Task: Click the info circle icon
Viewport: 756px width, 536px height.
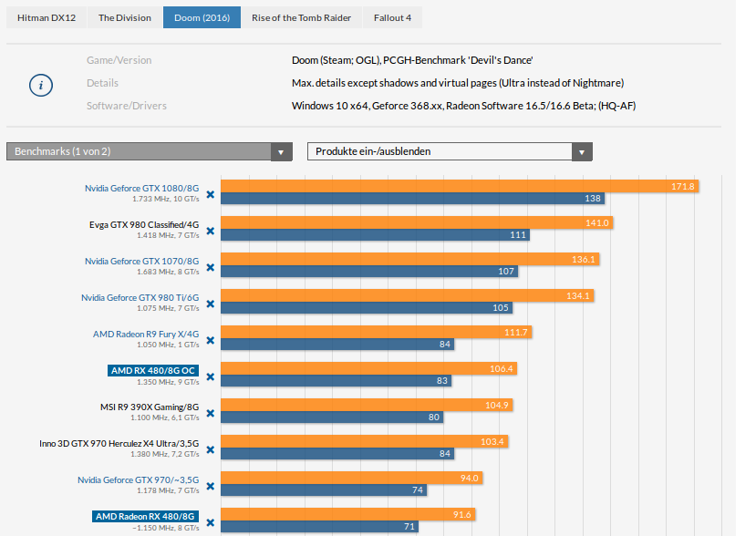Action: pos(41,86)
